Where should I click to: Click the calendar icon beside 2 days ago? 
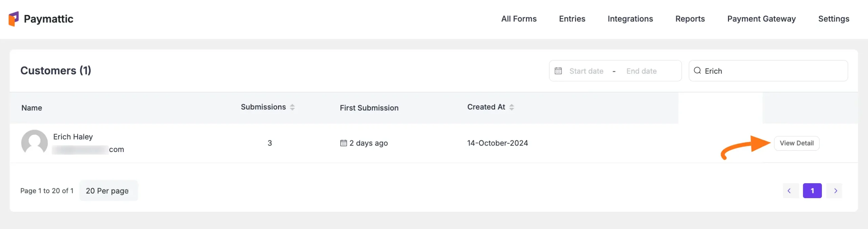click(x=343, y=143)
